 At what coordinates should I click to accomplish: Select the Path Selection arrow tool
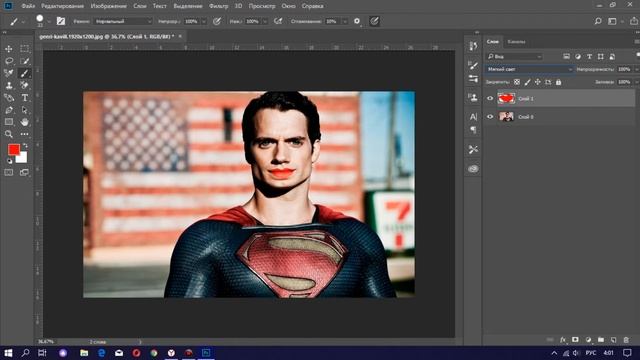point(24,110)
